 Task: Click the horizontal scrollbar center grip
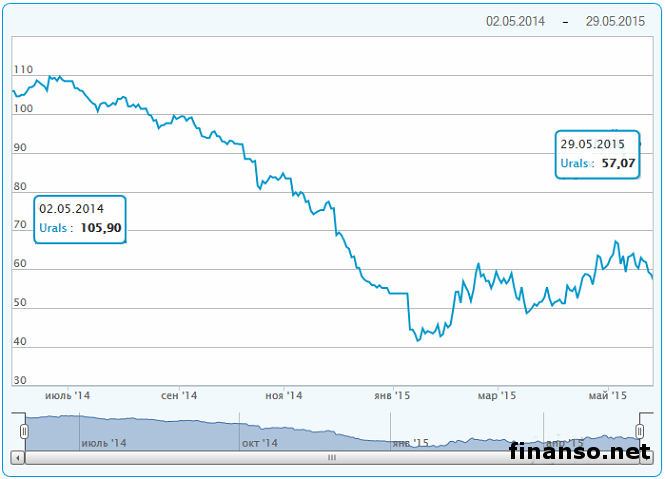[332, 457]
